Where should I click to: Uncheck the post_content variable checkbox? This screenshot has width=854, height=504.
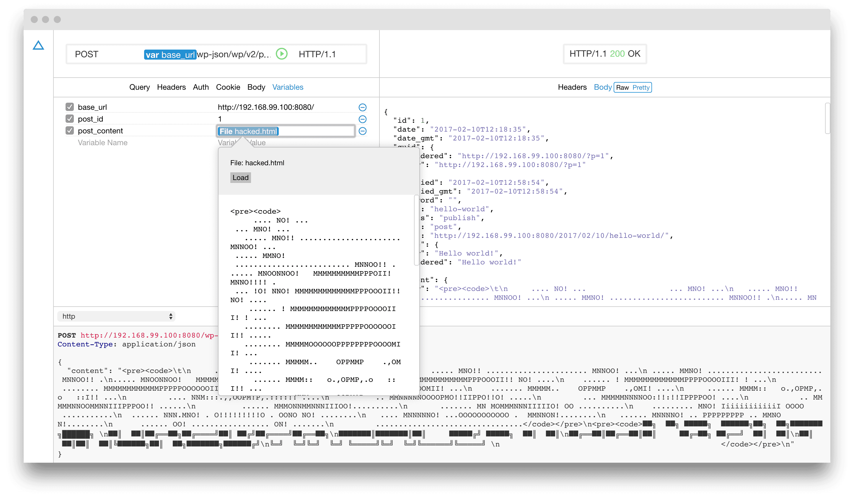70,130
